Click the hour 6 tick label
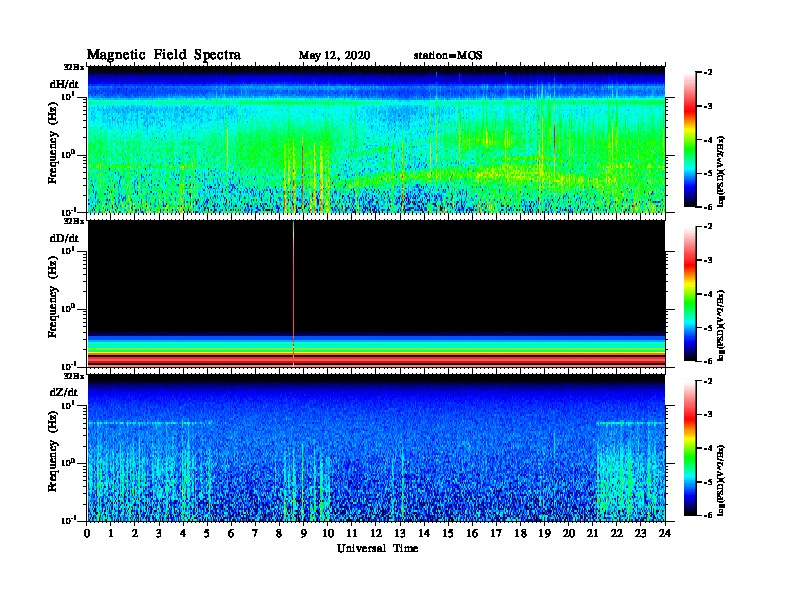Image resolution: width=792 pixels, height=612 pixels. (231, 533)
